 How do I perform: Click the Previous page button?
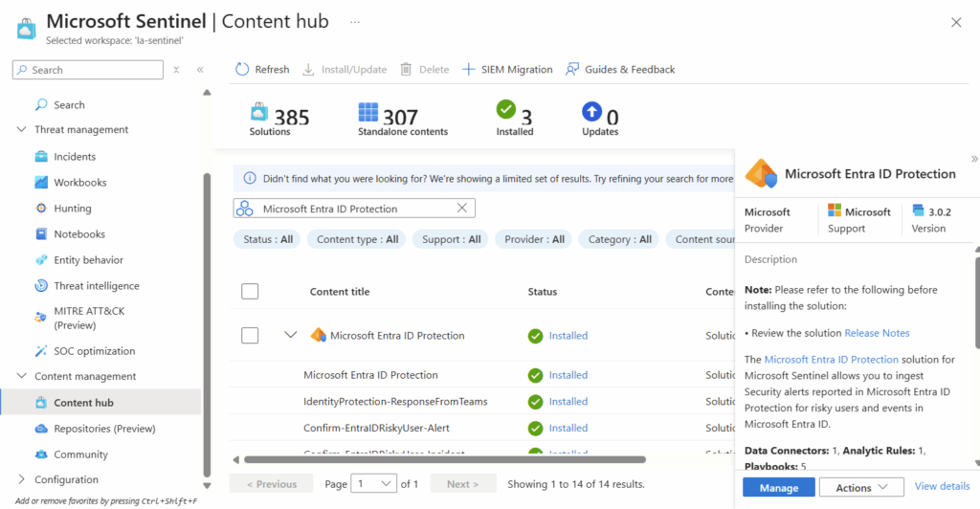pyautogui.click(x=271, y=483)
